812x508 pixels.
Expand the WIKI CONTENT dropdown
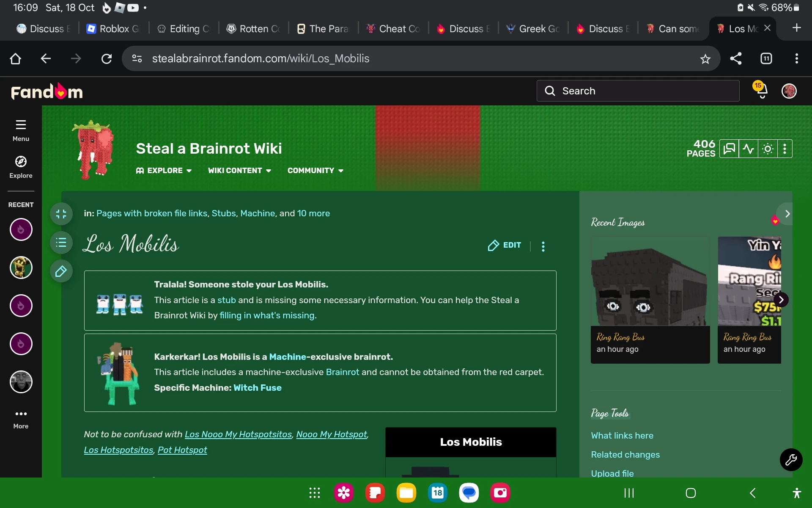pyautogui.click(x=239, y=171)
